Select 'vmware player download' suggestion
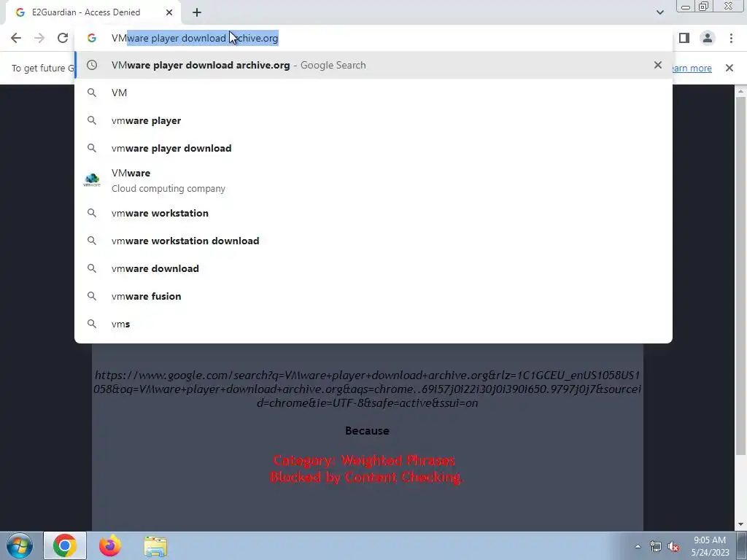Screen dimensions: 747x560 click(x=373, y=148)
